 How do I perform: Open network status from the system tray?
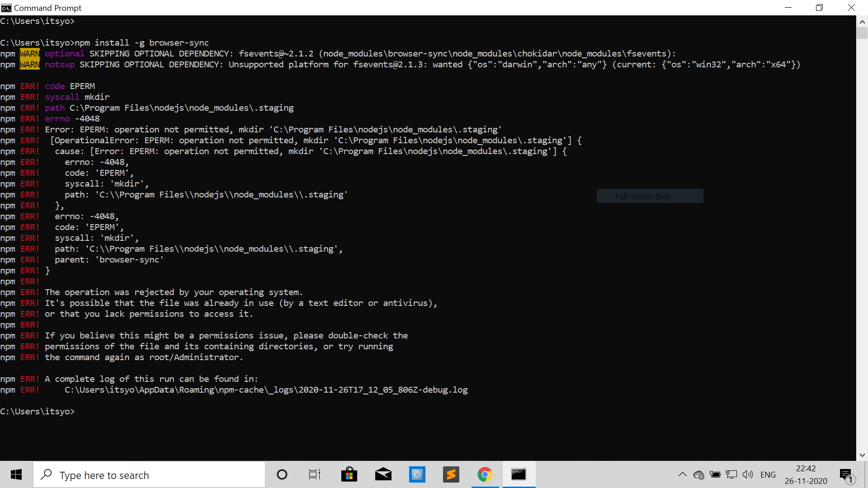(x=732, y=475)
